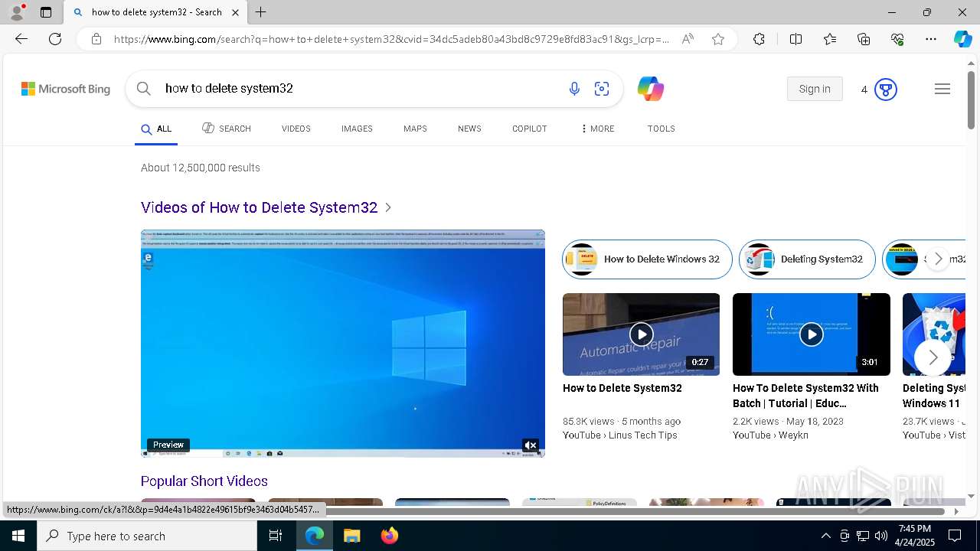Viewport: 980px width, 551px height.
Task: Open Edge Settings and more menu
Action: [x=931, y=39]
